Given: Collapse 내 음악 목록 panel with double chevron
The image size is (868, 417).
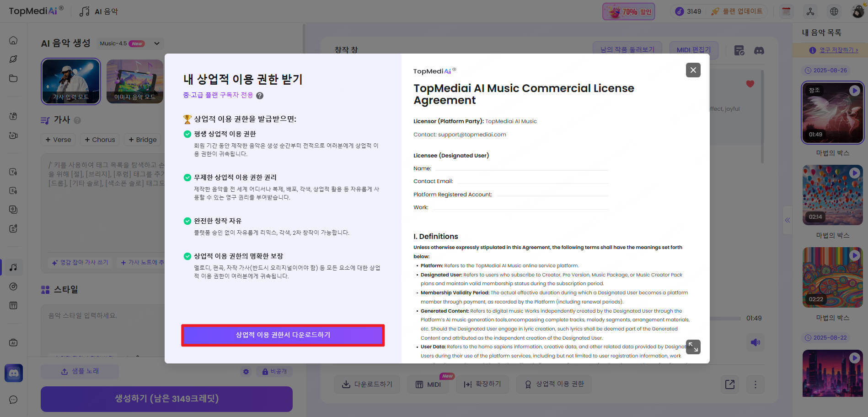Looking at the screenshot, I should [x=788, y=220].
